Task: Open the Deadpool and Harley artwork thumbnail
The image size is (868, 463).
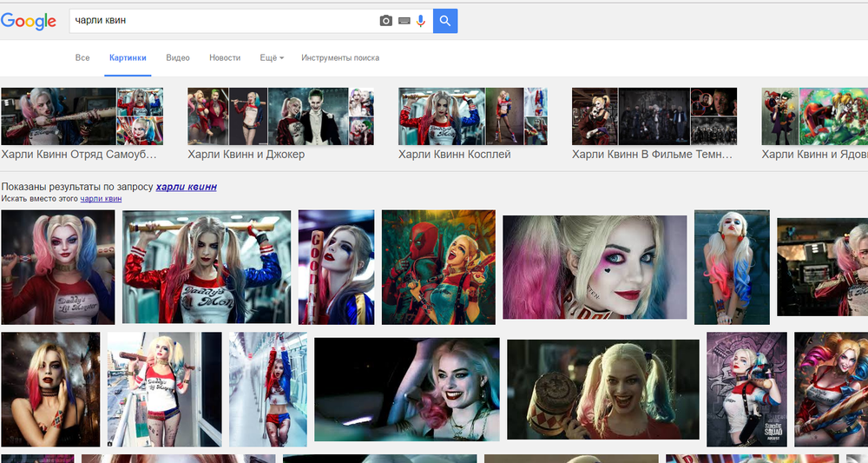Action: [438, 267]
